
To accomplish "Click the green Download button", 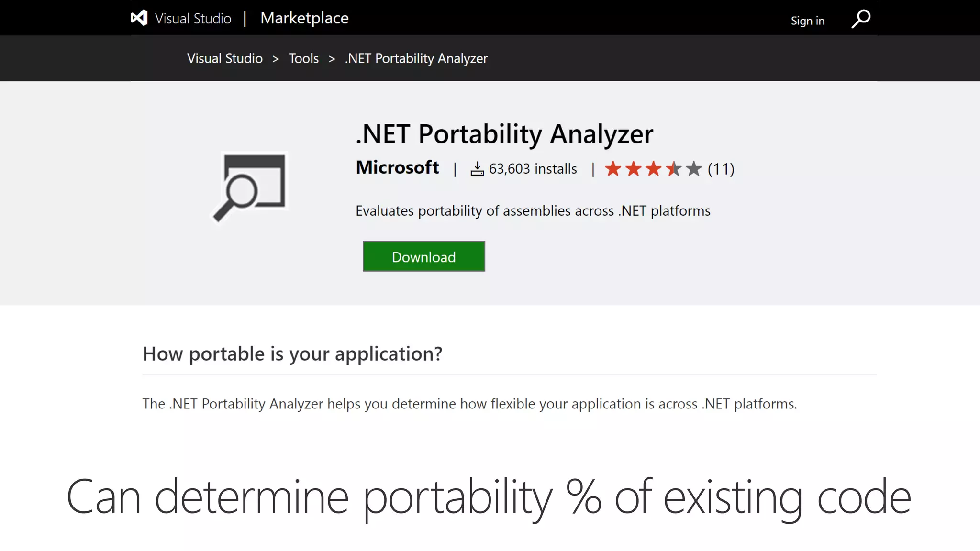I will click(x=423, y=256).
